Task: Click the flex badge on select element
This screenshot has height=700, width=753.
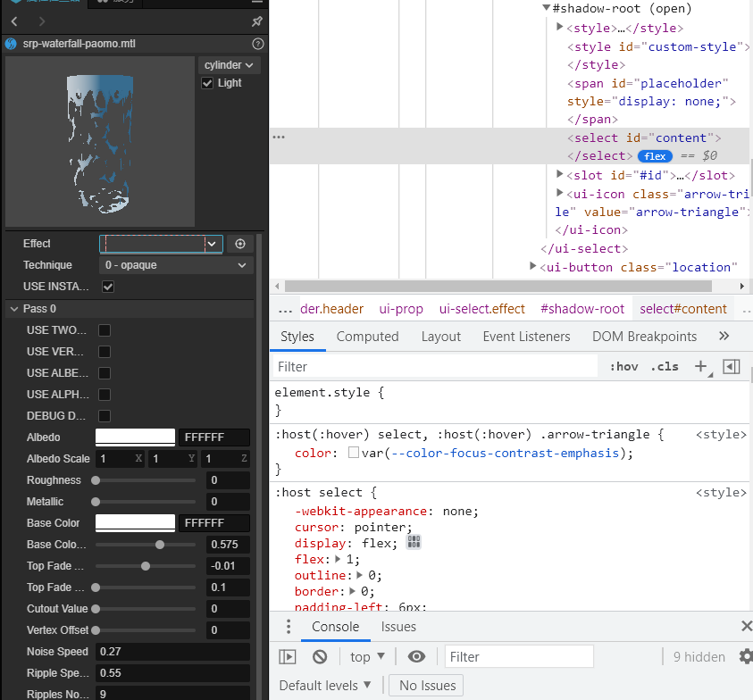Action: 655,156
